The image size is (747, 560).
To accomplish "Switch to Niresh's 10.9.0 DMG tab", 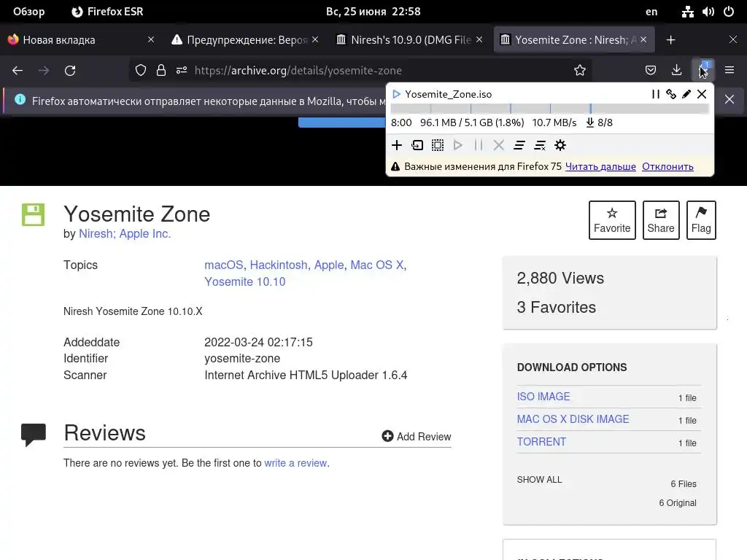I will (x=409, y=40).
